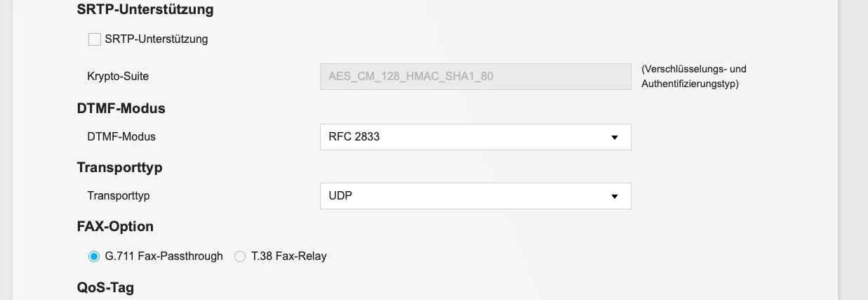
Task: Click the G.711 Fax-Passthrough text label
Action: point(163,256)
